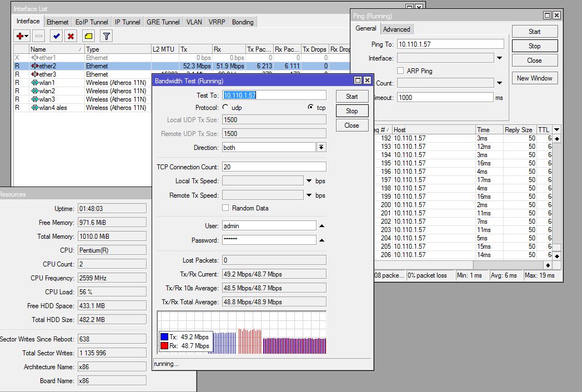This screenshot has width=582, height=392.
Task: Sort interfaces by Tx column header
Action: pos(195,49)
